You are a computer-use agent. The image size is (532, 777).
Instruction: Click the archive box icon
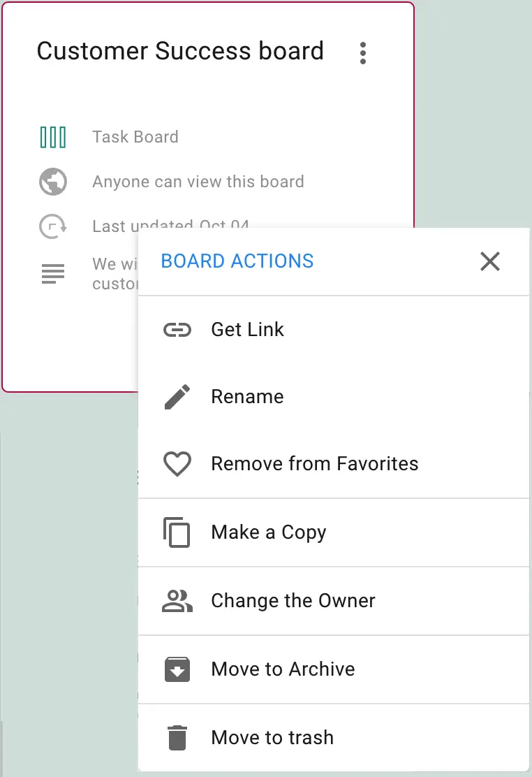coord(177,669)
